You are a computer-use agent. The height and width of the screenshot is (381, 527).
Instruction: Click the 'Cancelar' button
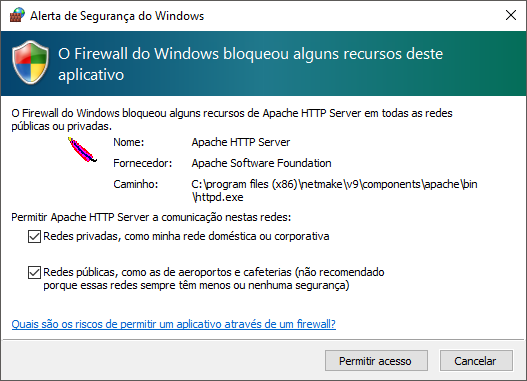(x=476, y=361)
